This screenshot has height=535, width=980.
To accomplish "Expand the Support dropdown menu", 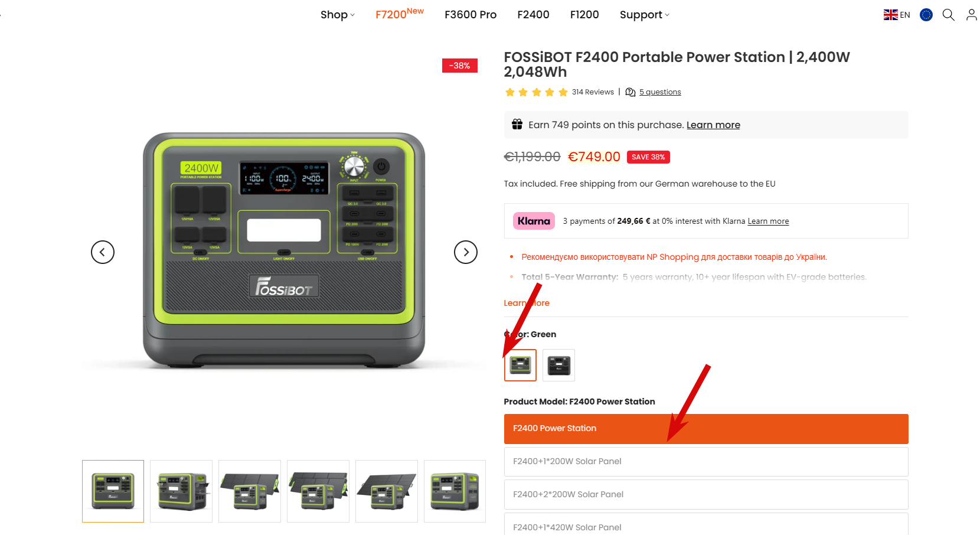I will [x=645, y=15].
